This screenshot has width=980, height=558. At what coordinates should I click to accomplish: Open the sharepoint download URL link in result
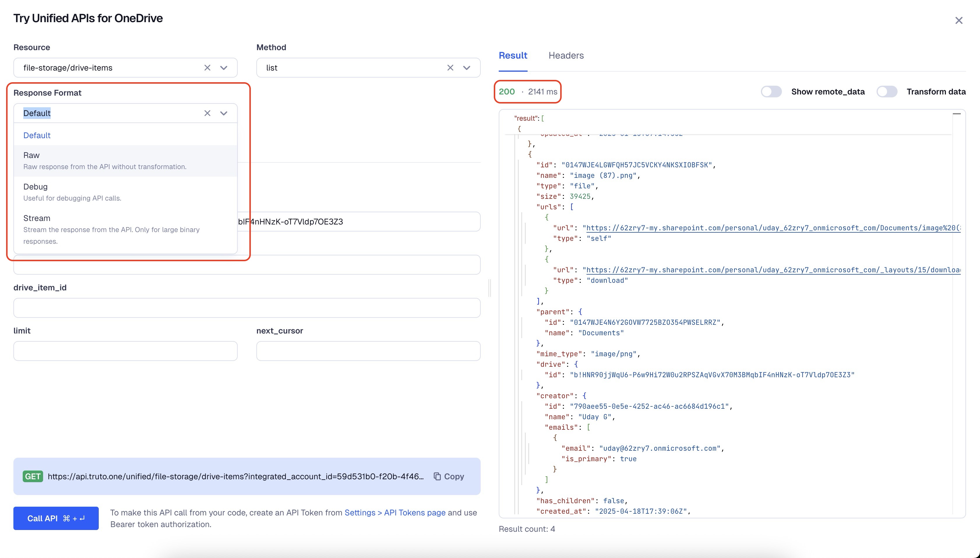click(773, 270)
